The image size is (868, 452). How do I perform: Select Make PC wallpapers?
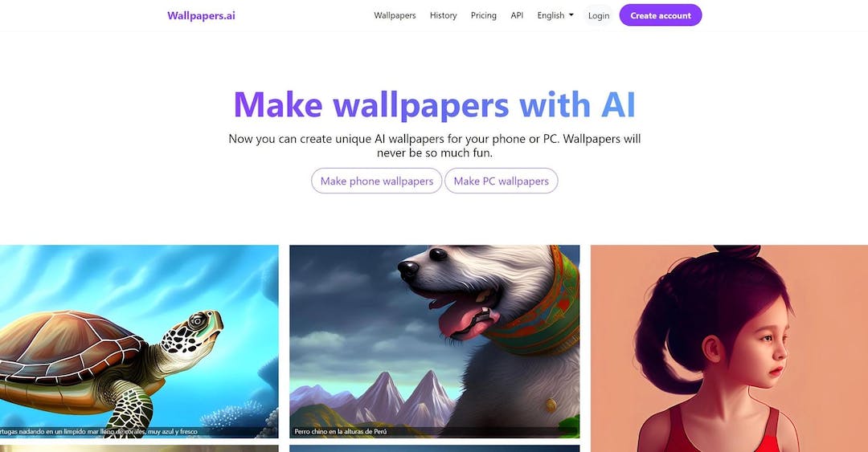(501, 181)
